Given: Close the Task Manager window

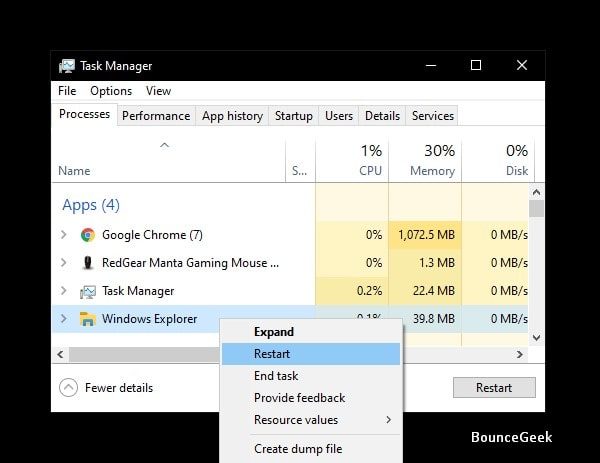Looking at the screenshot, I should click(522, 65).
